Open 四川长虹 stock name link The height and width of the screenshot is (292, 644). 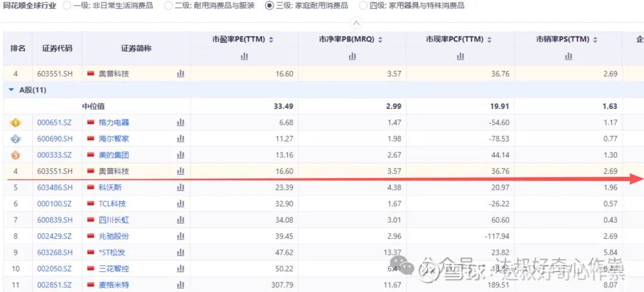pos(114,220)
